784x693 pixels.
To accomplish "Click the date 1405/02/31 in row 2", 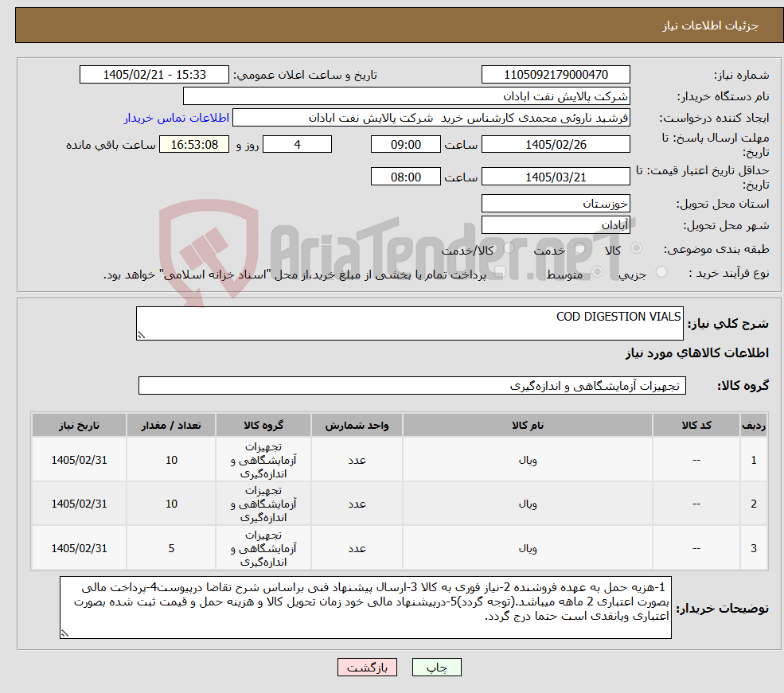I will pyautogui.click(x=79, y=504).
